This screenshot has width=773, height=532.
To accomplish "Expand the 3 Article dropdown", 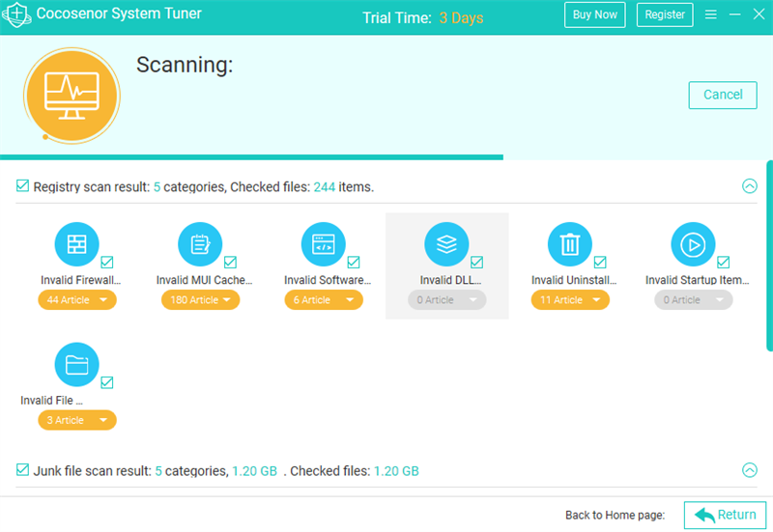I will (x=77, y=420).
